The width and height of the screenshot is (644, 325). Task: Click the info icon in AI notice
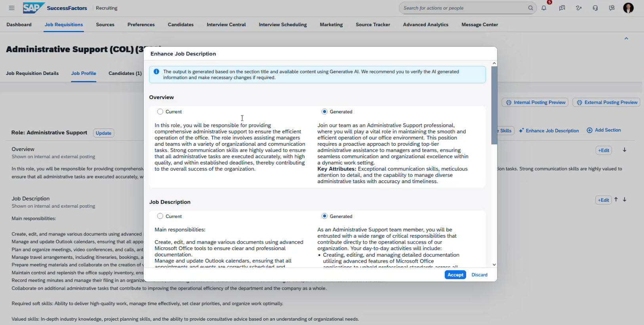click(x=156, y=72)
